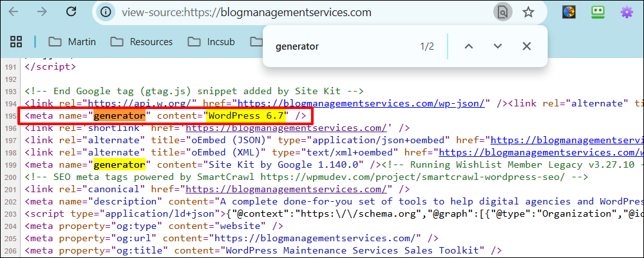Image resolution: width=644 pixels, height=258 pixels.
Task: Click the browser forward arrow
Action: coord(42,12)
